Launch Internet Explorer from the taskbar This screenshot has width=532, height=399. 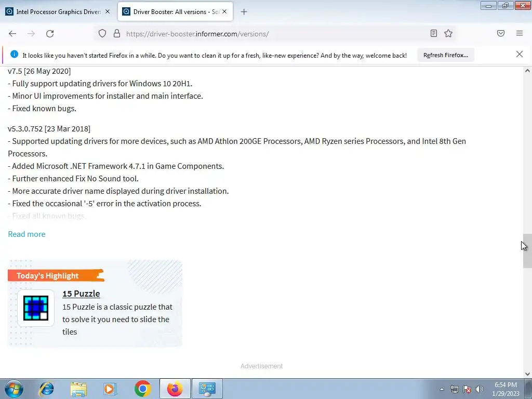coord(46,389)
